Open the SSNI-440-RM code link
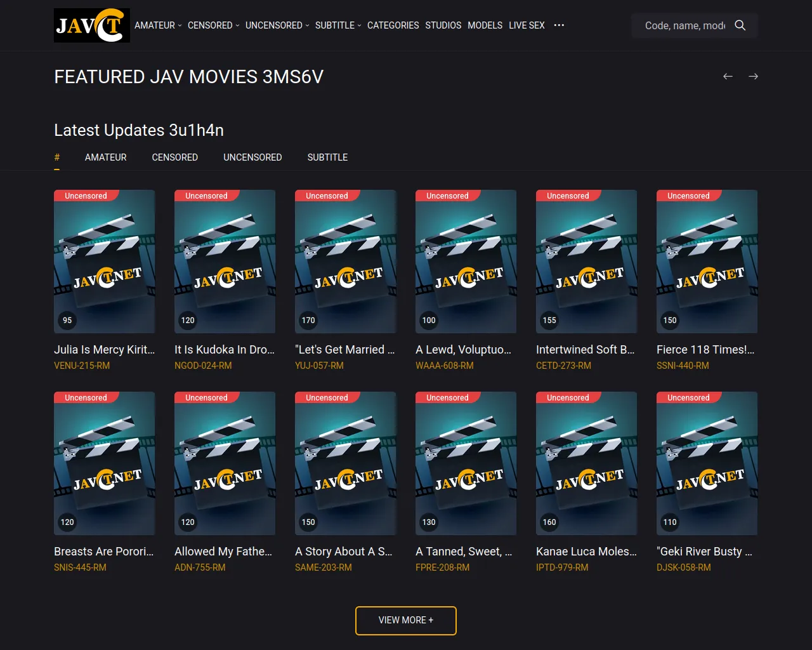This screenshot has width=812, height=650. [683, 366]
